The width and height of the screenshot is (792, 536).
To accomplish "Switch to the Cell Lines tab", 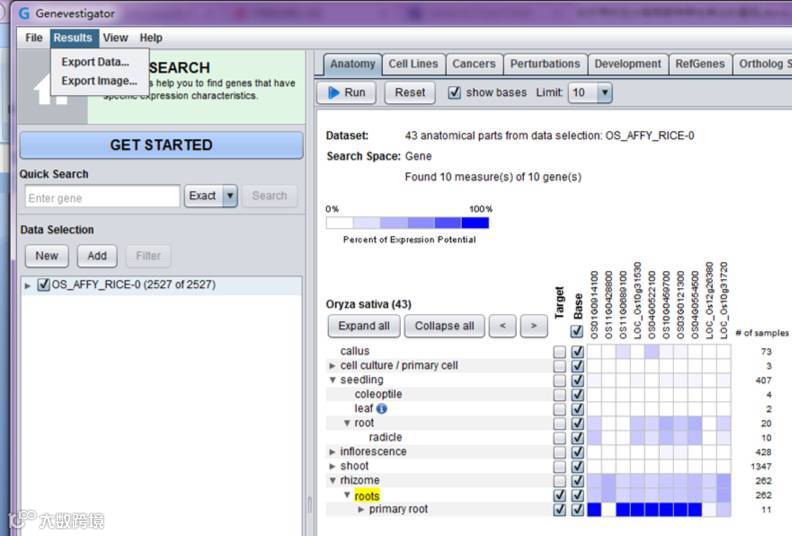I will (413, 64).
